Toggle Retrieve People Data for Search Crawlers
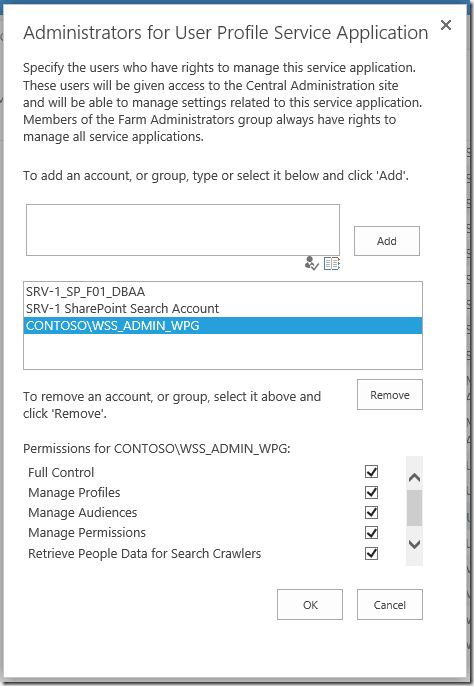 point(372,553)
